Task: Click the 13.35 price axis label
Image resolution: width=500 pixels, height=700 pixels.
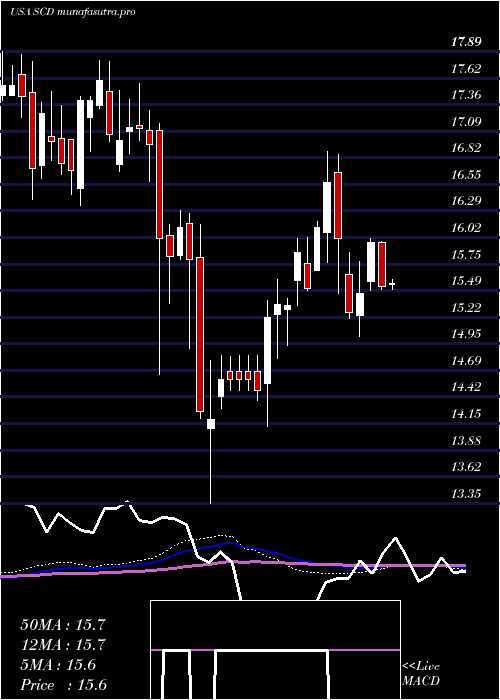Action: pyautogui.click(x=466, y=494)
